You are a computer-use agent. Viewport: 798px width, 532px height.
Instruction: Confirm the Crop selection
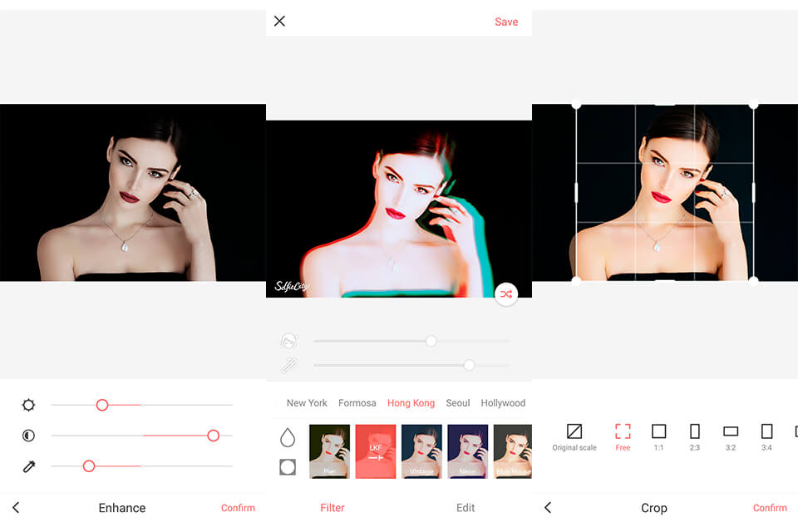click(x=770, y=508)
